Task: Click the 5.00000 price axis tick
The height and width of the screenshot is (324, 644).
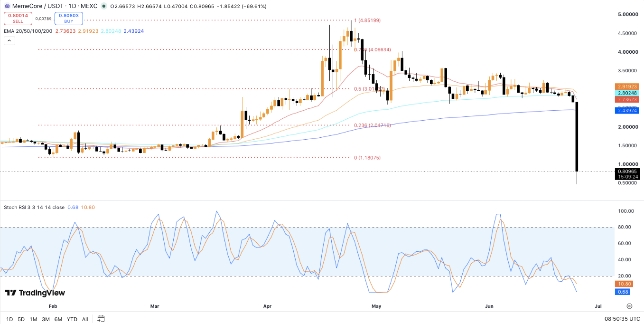Action: pos(628,15)
